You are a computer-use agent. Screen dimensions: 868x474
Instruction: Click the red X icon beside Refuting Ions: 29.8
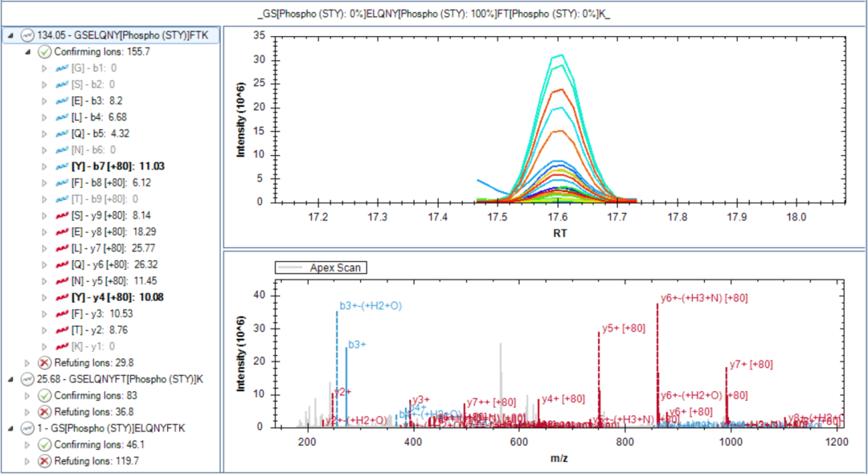point(44,363)
